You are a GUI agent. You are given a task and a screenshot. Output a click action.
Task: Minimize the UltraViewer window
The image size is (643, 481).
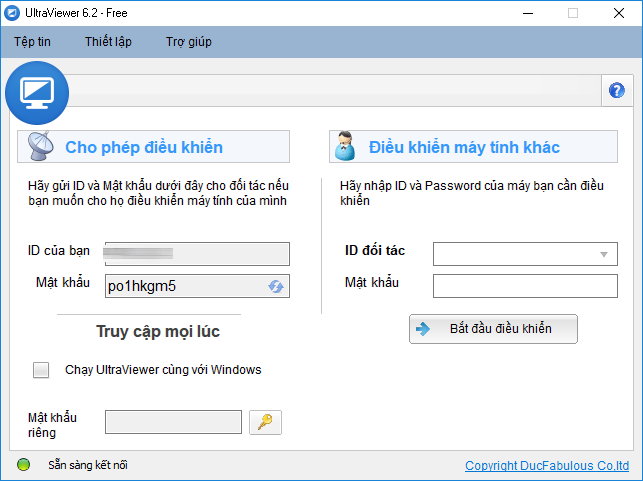tap(528, 13)
